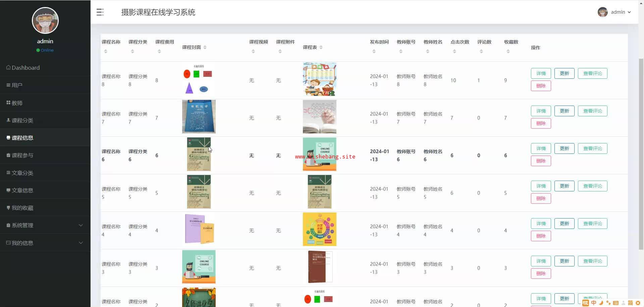Delete the 课程名称7 row
644x307 pixels.
coord(541,123)
